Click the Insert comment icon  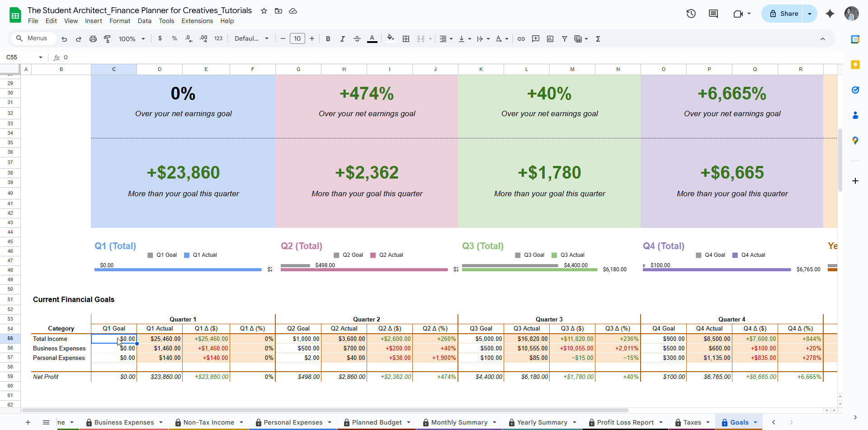pos(536,39)
